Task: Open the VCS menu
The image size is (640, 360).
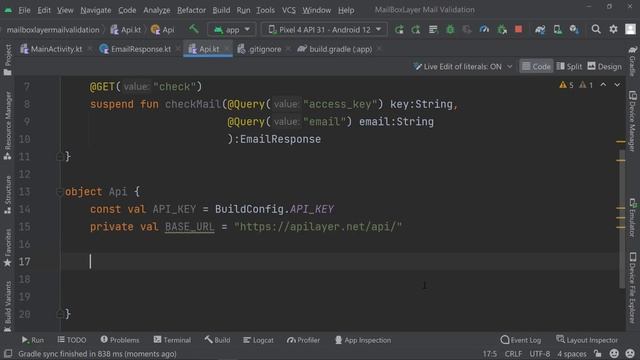Action: [289, 10]
